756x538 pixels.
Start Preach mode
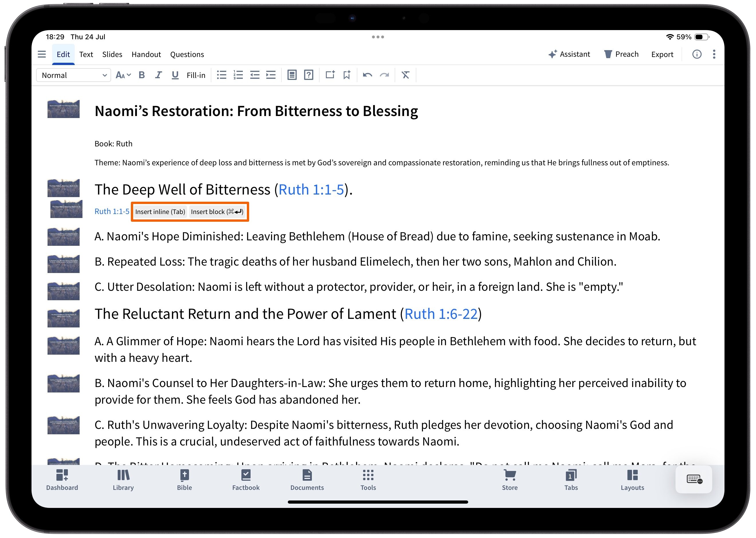click(x=621, y=54)
